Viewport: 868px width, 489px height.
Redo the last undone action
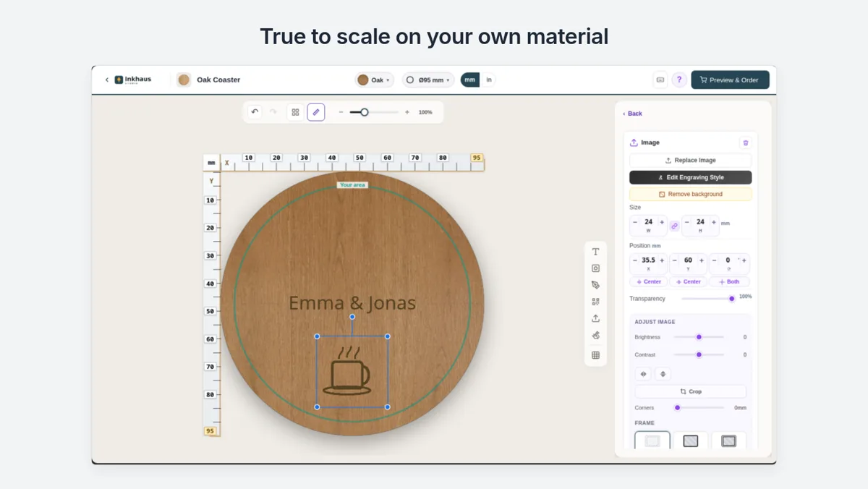coord(273,112)
